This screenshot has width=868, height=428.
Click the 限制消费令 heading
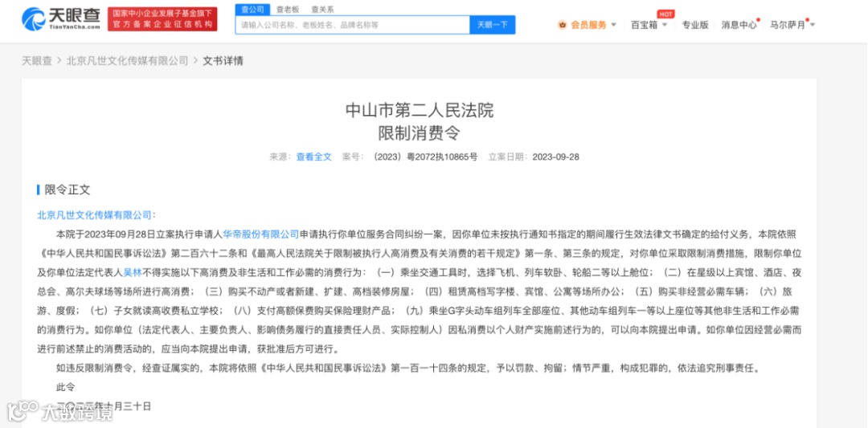click(419, 133)
